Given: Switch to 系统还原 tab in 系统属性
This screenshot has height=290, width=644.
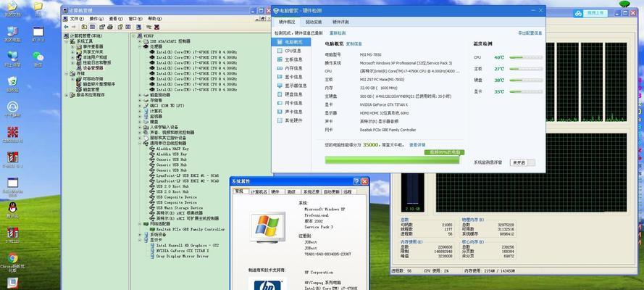Looking at the screenshot, I should (x=311, y=192).
